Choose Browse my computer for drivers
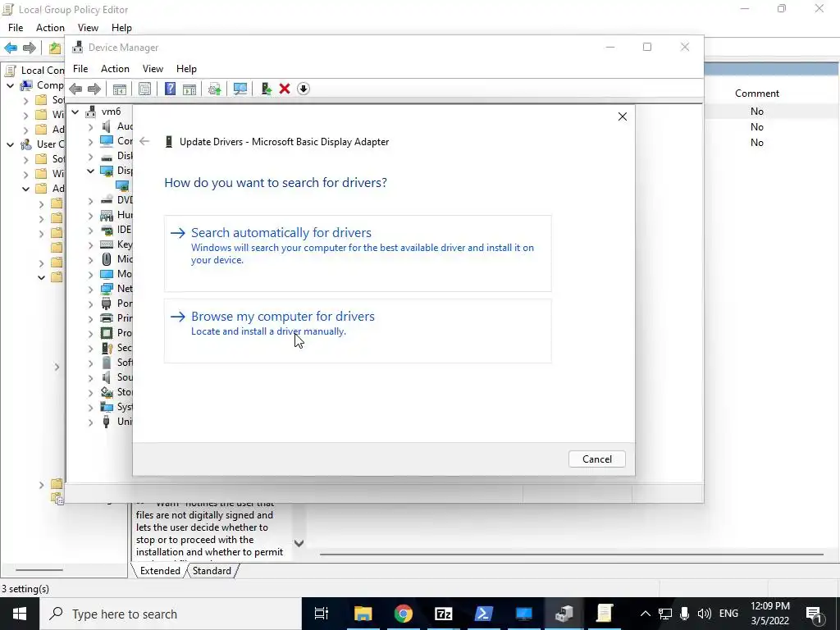840x630 pixels. point(358,331)
